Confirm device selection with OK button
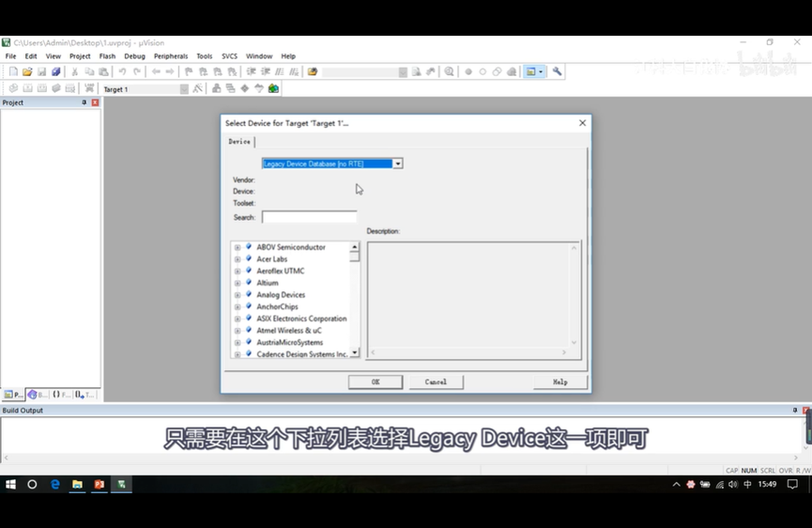812x528 pixels. click(x=375, y=381)
